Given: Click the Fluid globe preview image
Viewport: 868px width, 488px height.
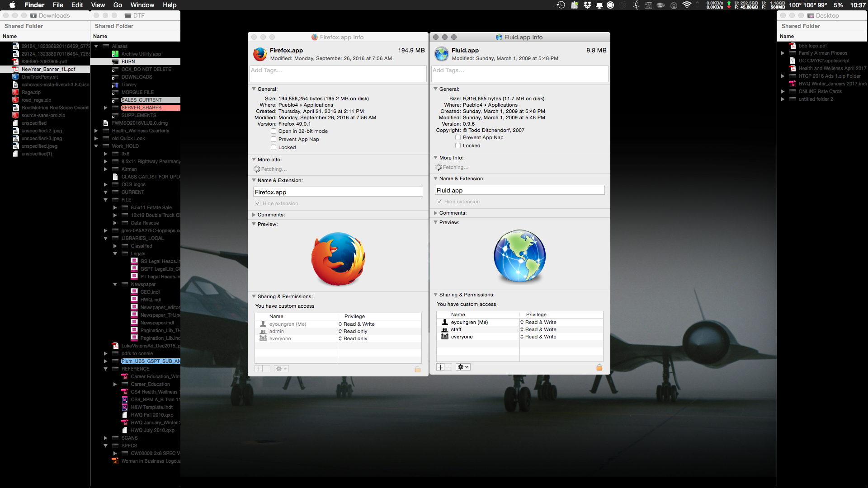Looking at the screenshot, I should (x=520, y=257).
